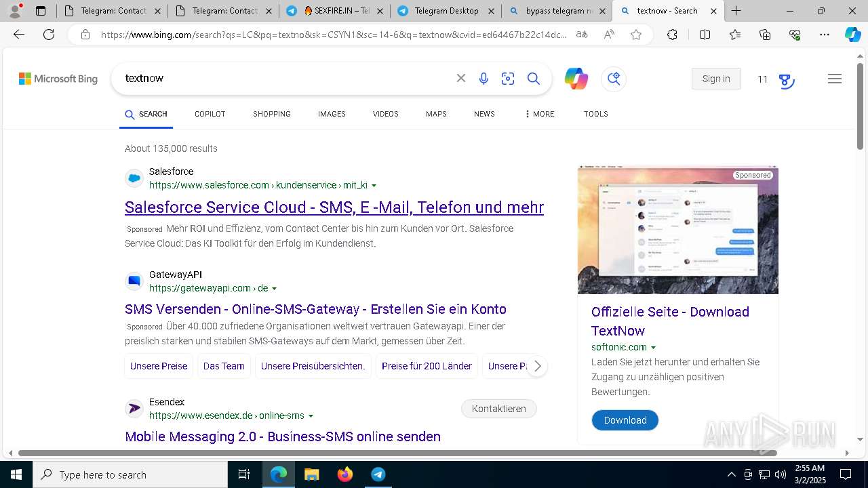
Task: Click the magnifier search submit icon
Action: tap(534, 79)
